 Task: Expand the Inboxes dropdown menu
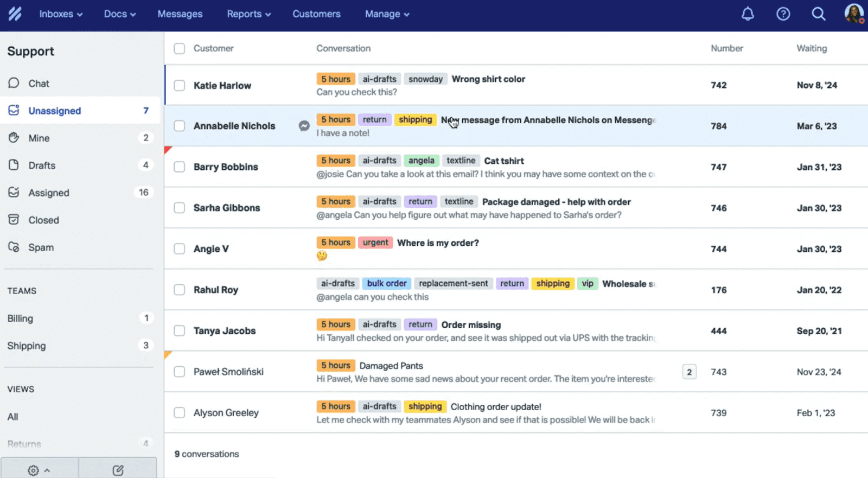[61, 14]
